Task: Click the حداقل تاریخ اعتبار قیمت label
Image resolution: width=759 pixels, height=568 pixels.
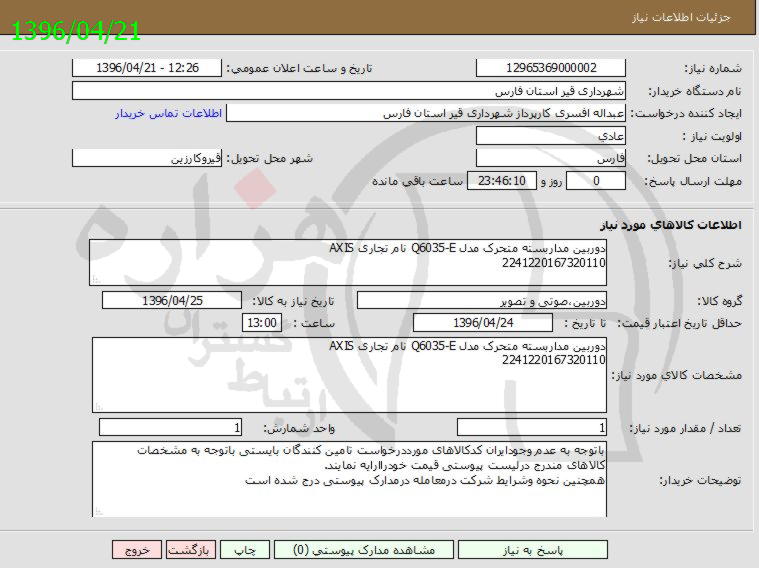Action: pos(679,323)
